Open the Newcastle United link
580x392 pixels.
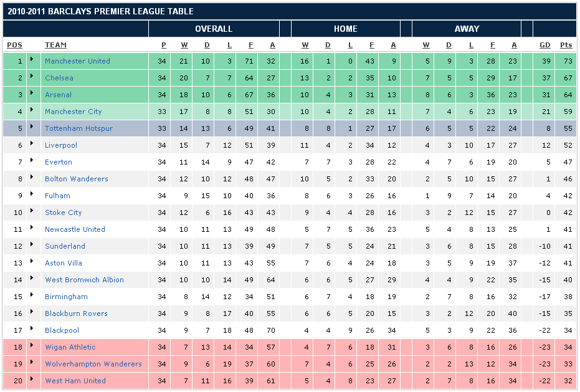click(x=75, y=229)
